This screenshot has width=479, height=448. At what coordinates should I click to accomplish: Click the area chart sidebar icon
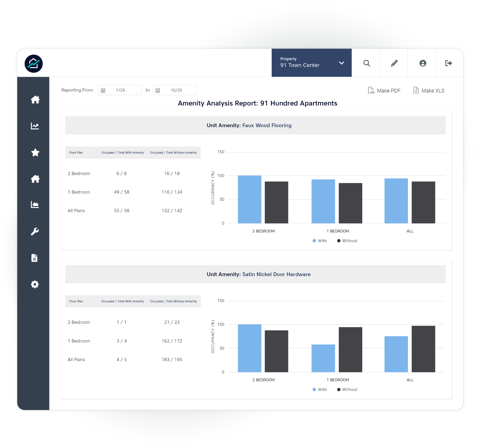tap(35, 205)
